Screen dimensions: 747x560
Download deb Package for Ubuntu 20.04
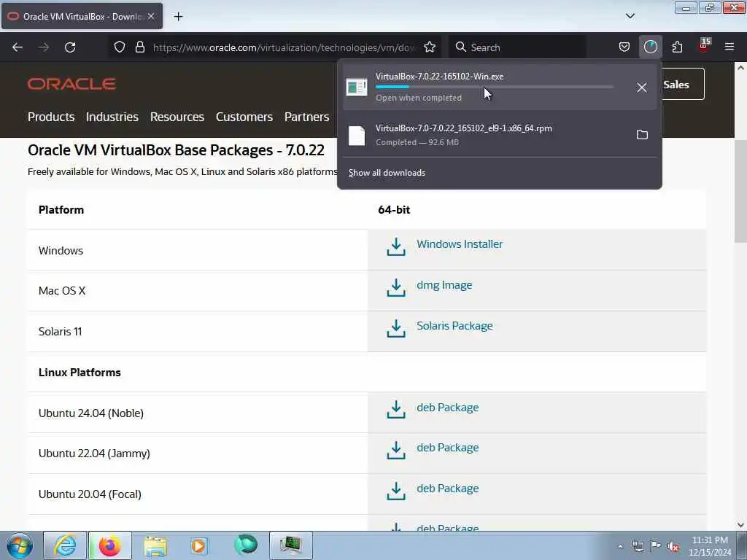coord(448,489)
